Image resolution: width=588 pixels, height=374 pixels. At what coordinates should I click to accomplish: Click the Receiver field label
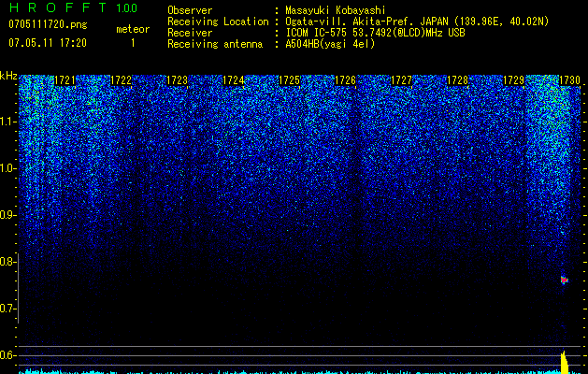(190, 33)
